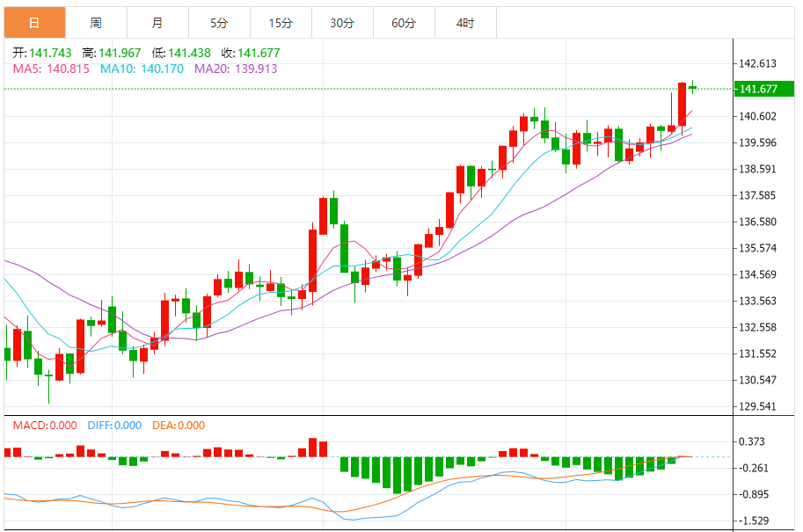Screen dimensions: 803x532
Task: Click the MA20: 139.913 legend value
Action: pos(236,69)
